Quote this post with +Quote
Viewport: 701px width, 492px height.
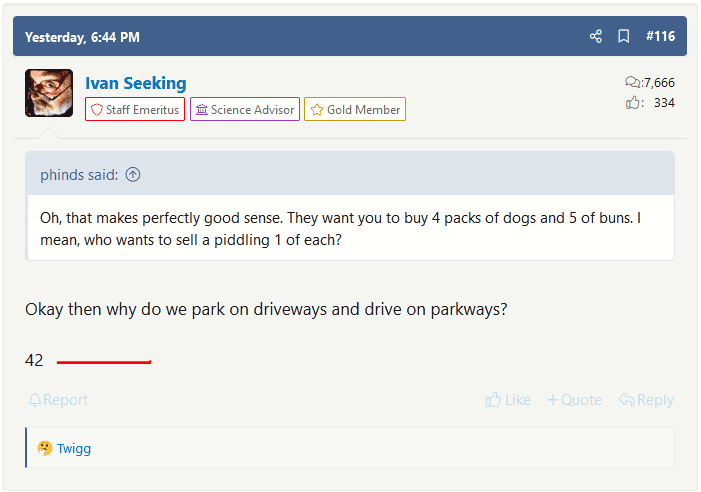574,400
